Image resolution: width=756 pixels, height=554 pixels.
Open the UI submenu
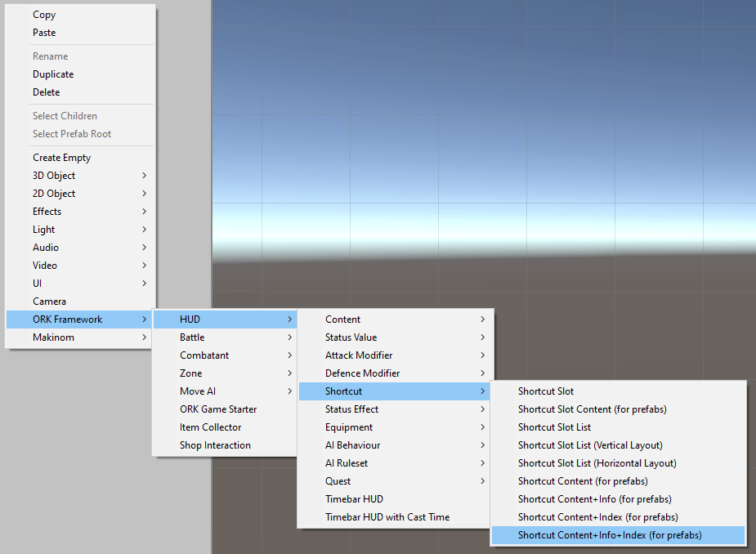37,283
